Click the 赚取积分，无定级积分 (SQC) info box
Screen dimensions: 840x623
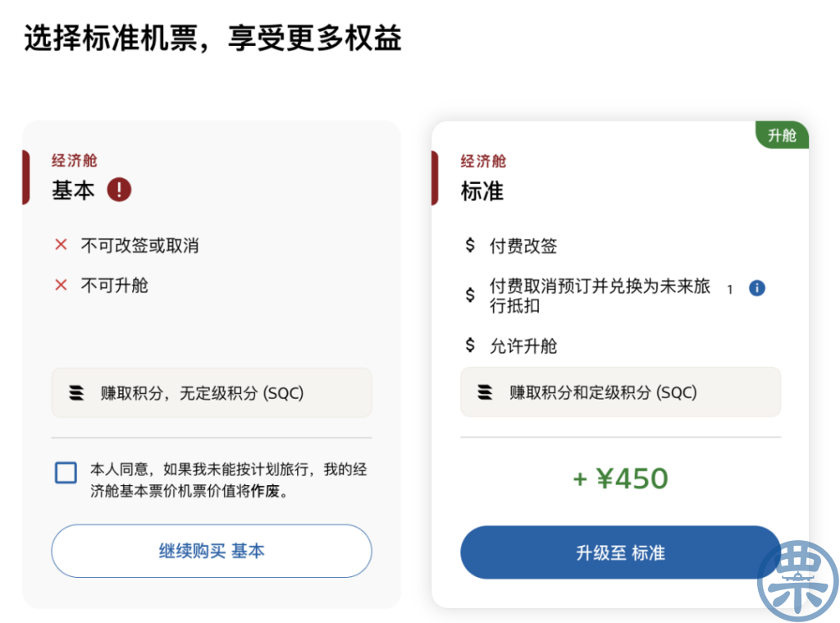pyautogui.click(x=212, y=392)
